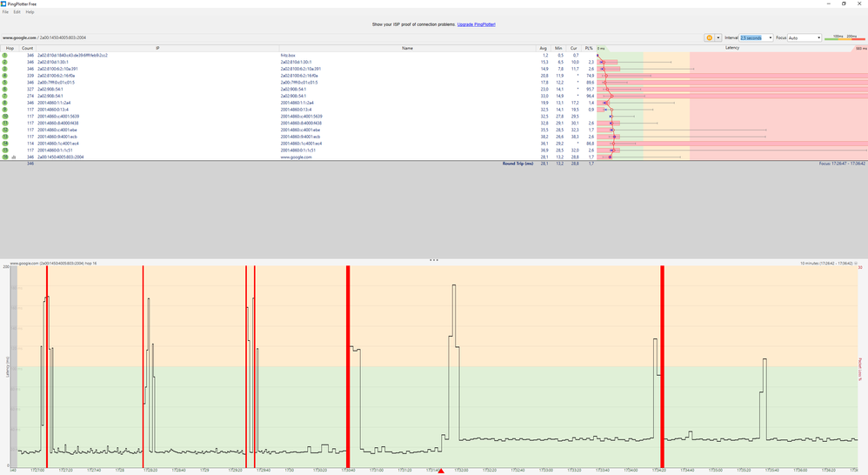Click the Avg column header
The image size is (868, 475).
(x=543, y=48)
